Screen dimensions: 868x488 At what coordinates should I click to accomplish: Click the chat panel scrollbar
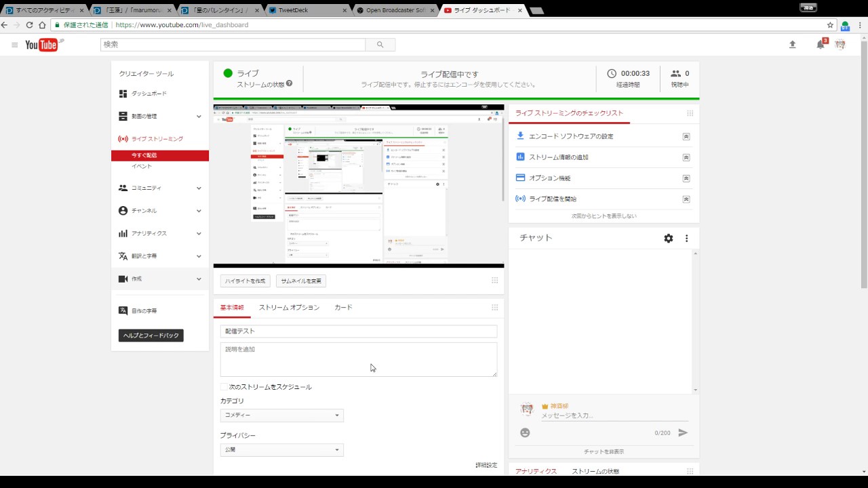[x=695, y=321]
